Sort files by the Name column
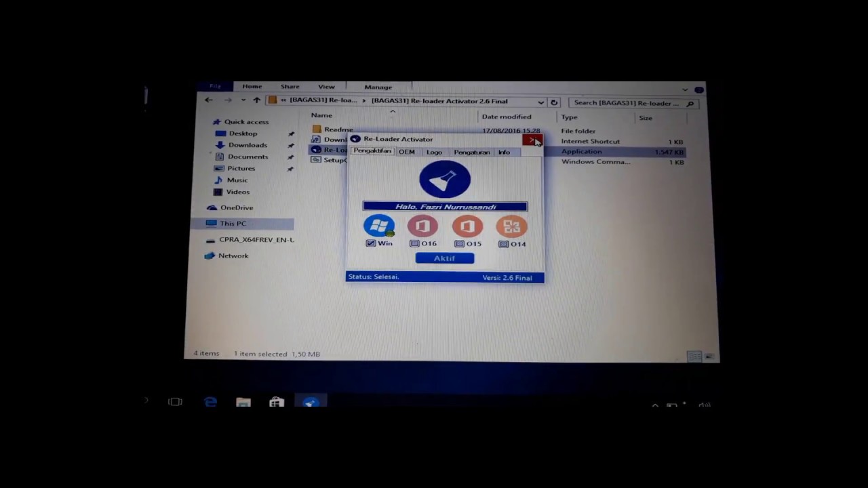Viewport: 868px width, 488px height. (x=322, y=115)
